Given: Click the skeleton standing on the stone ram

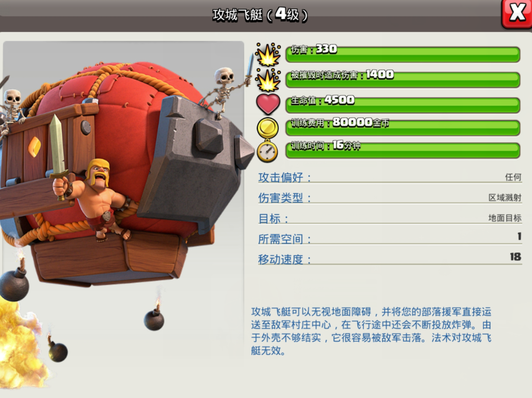Looking at the screenshot, I should (x=226, y=90).
